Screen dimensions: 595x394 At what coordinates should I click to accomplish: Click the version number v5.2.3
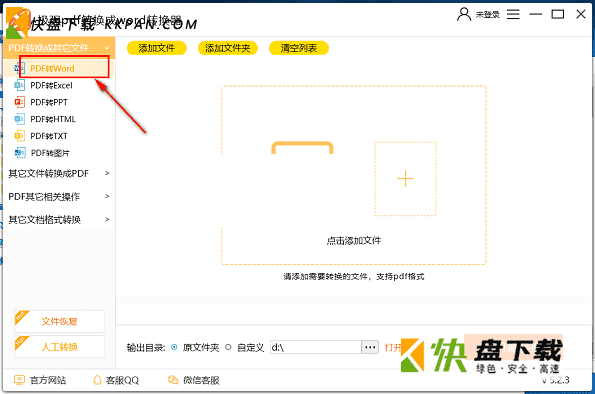coord(556,380)
